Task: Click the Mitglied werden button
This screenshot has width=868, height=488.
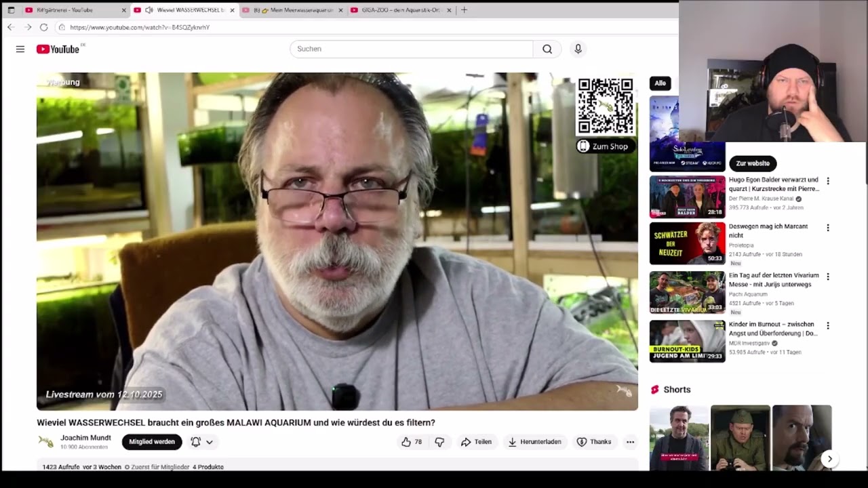Action: pos(152,442)
